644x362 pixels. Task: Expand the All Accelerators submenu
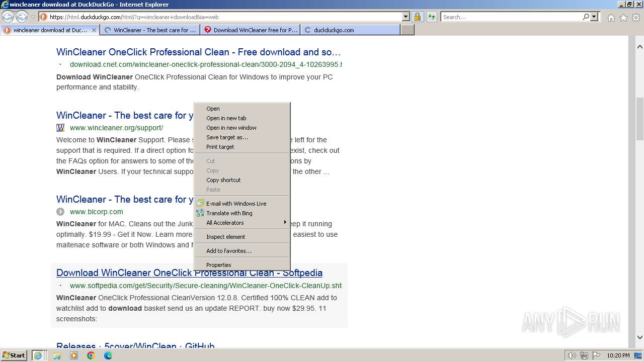pos(242,223)
